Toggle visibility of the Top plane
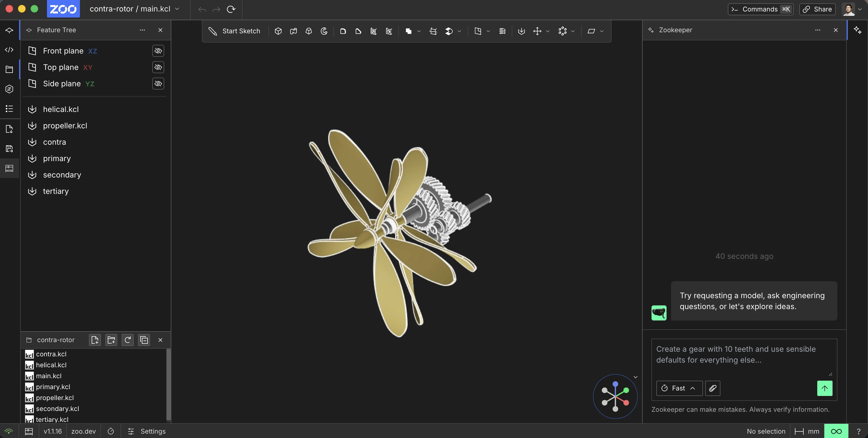 coord(158,67)
